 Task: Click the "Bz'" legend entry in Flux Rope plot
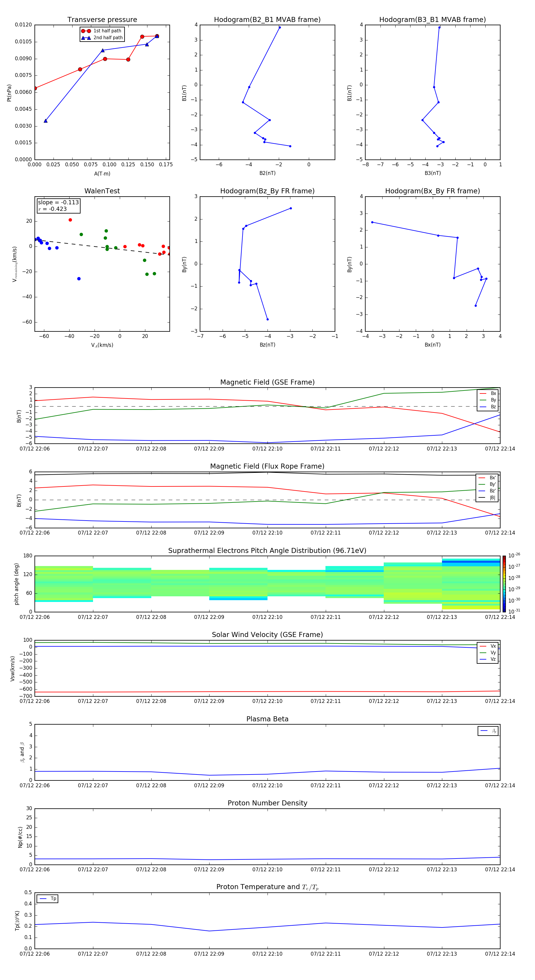pyautogui.click(x=487, y=491)
